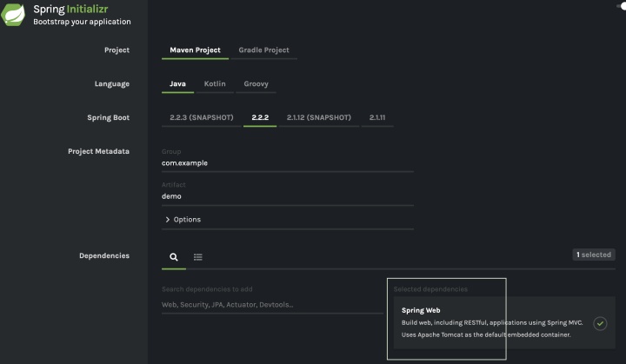This screenshot has height=364, width=626.
Task: Click the Project section label
Action: (117, 50)
